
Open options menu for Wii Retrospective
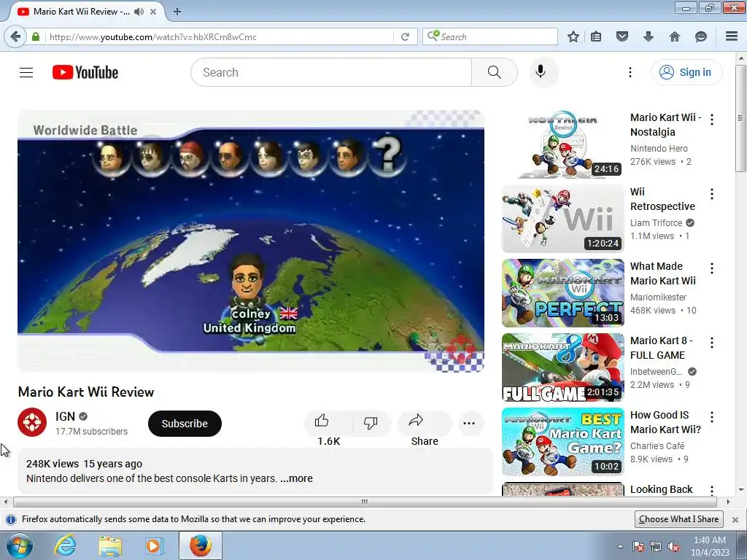coord(712,194)
